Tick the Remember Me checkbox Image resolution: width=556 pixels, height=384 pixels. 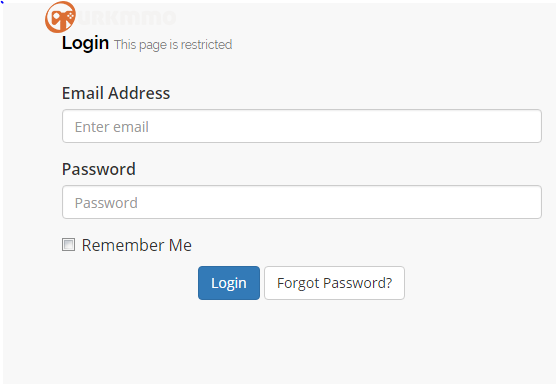tap(68, 245)
